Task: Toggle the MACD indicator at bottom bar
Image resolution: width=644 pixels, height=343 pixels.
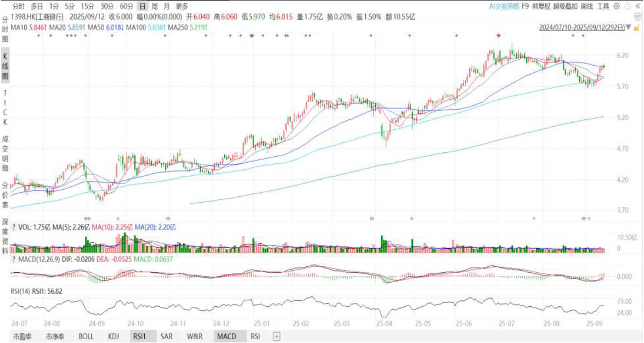Action: coord(226,336)
